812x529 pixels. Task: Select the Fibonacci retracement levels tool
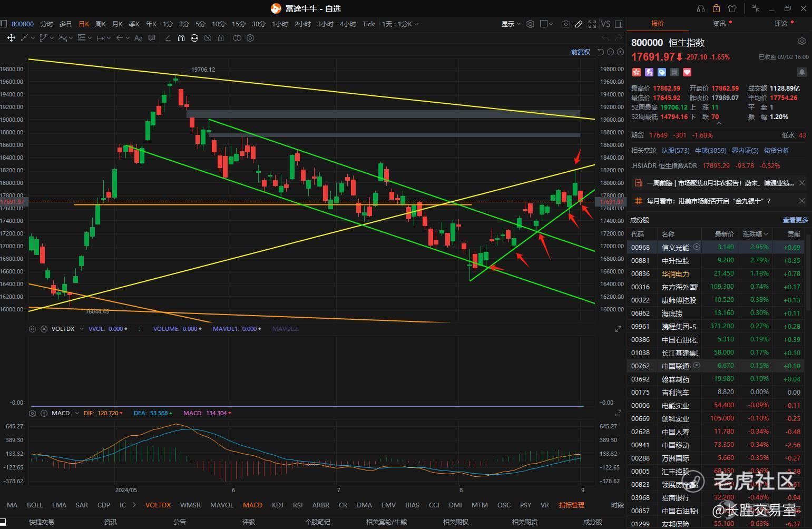tap(82, 38)
